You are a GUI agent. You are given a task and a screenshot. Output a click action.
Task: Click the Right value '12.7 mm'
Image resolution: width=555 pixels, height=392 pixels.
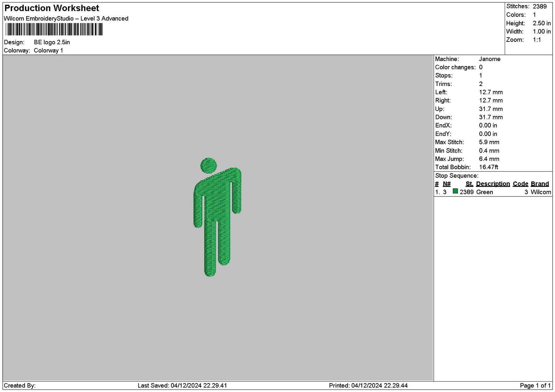[x=491, y=101]
